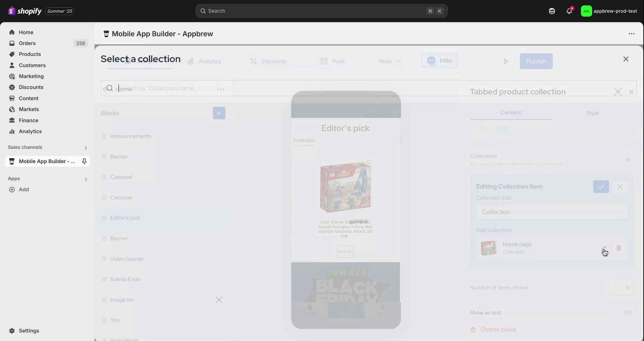
Task: Click the collection search input field
Action: 369,88
